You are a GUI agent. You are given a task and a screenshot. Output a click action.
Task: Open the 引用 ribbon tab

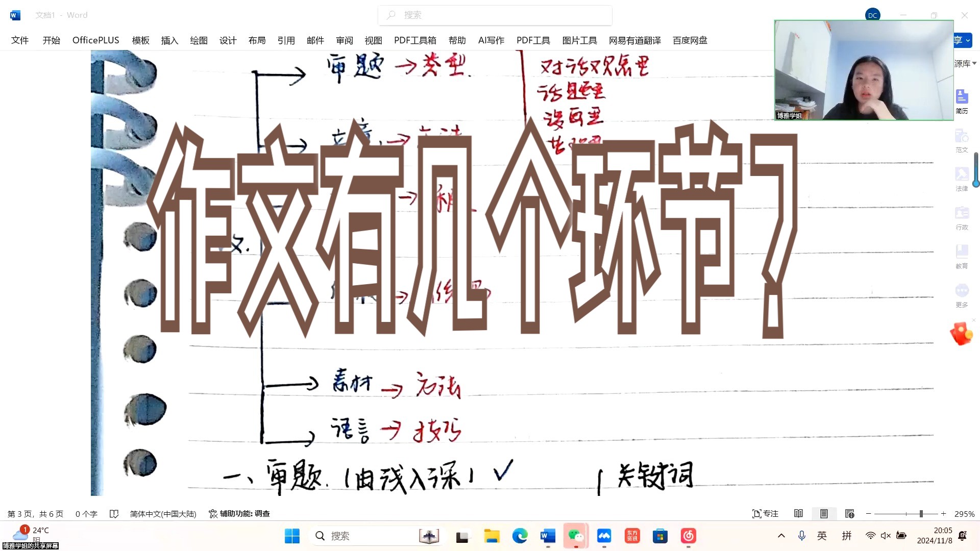pos(286,40)
